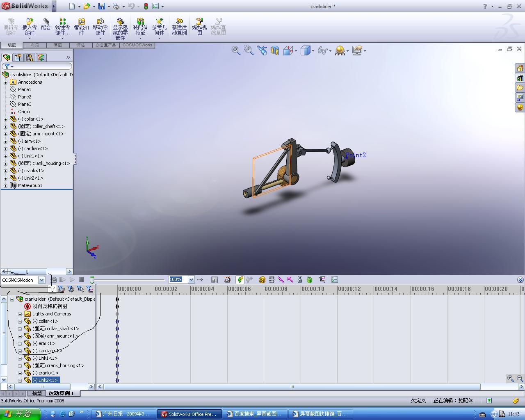525x420 pixels.
Task: Open the COSMOSWorks command tab
Action: point(137,45)
